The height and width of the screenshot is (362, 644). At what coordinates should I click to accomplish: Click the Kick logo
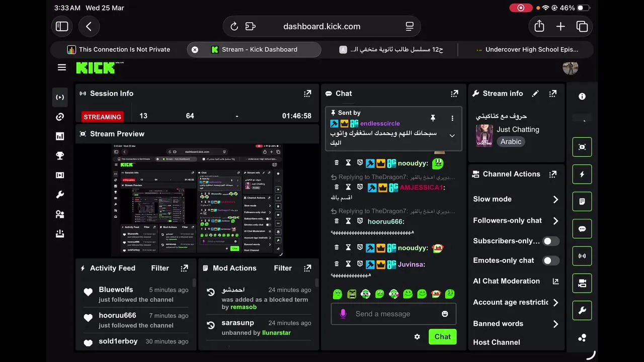click(x=96, y=68)
